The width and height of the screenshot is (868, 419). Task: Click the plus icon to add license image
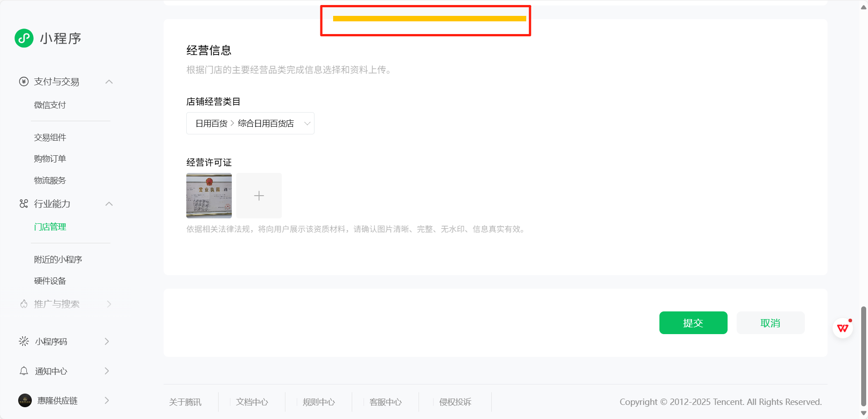[259, 196]
